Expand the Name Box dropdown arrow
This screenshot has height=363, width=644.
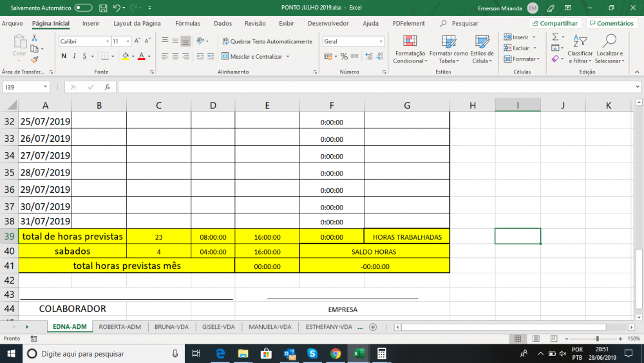tap(45, 87)
